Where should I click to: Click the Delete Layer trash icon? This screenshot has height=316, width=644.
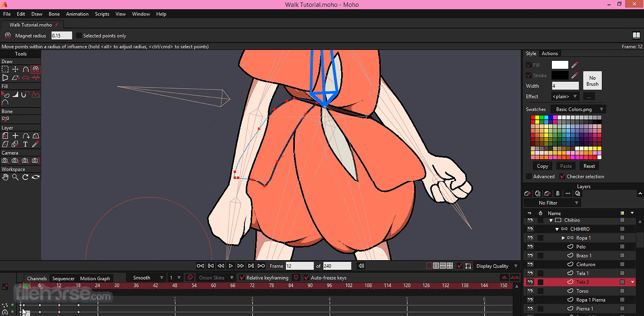pos(558,194)
